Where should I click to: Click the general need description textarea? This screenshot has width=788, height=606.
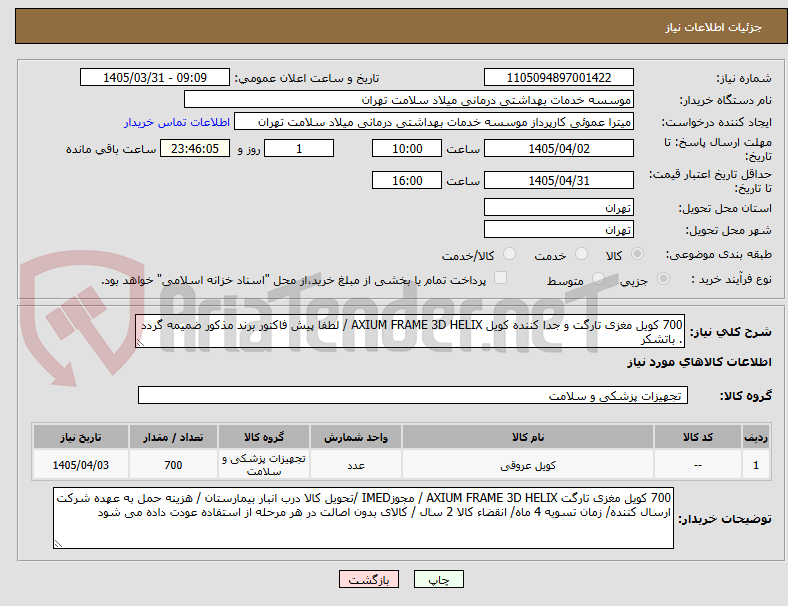tap(410, 331)
